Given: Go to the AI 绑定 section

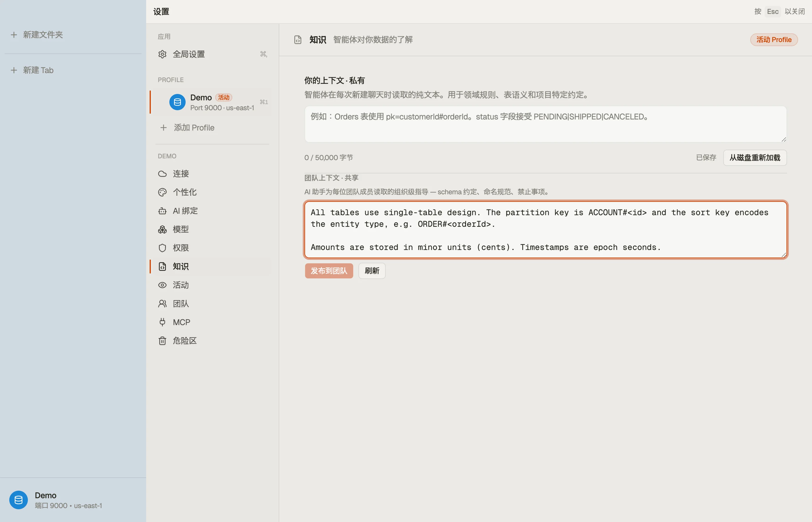Looking at the screenshot, I should tap(212, 211).
